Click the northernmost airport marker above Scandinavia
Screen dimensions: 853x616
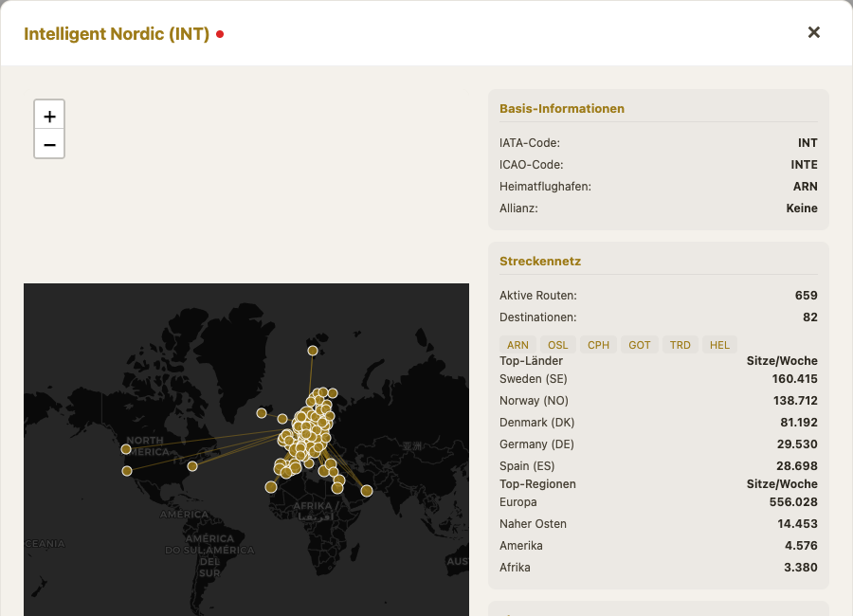[x=312, y=351]
